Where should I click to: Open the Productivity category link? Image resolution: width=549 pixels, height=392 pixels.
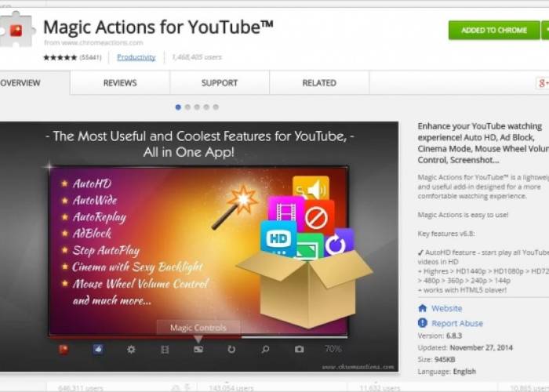click(136, 57)
